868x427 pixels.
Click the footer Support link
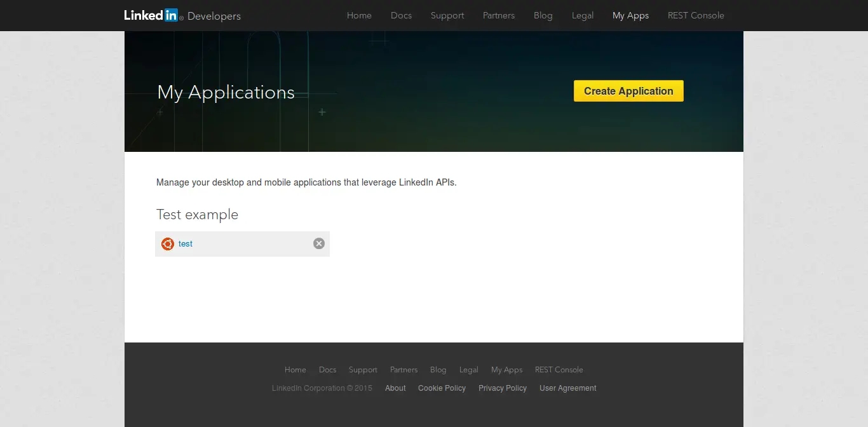(x=363, y=370)
